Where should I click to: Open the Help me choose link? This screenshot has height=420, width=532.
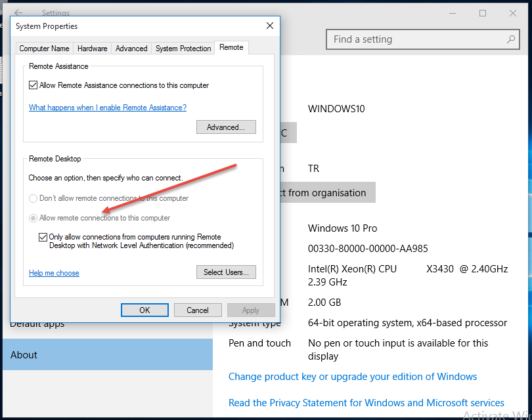click(54, 273)
